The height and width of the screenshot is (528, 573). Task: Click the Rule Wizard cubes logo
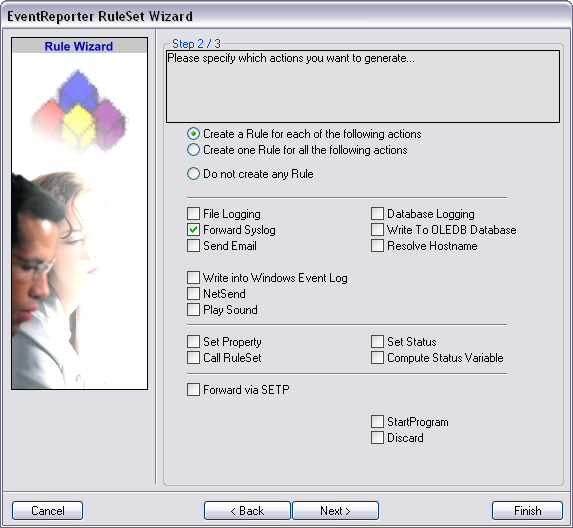pyautogui.click(x=80, y=111)
